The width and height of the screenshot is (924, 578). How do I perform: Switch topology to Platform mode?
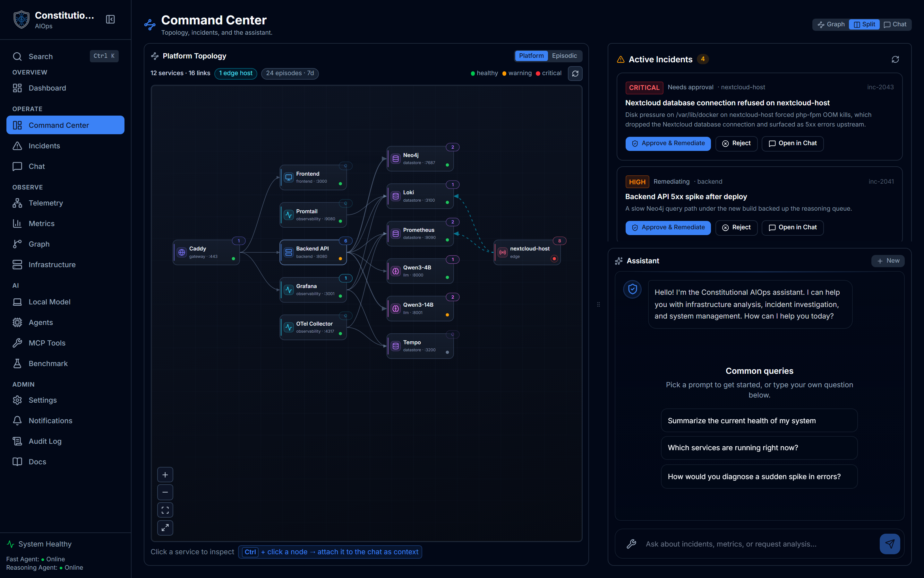pos(531,56)
